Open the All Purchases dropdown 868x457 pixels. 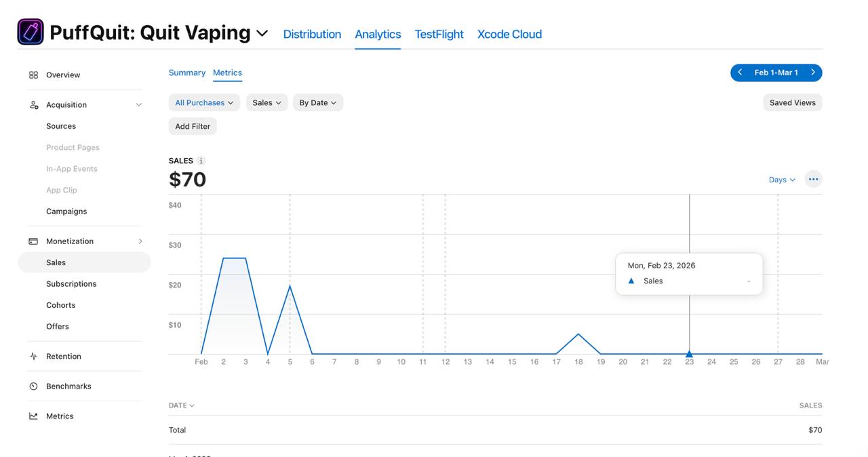tap(204, 102)
